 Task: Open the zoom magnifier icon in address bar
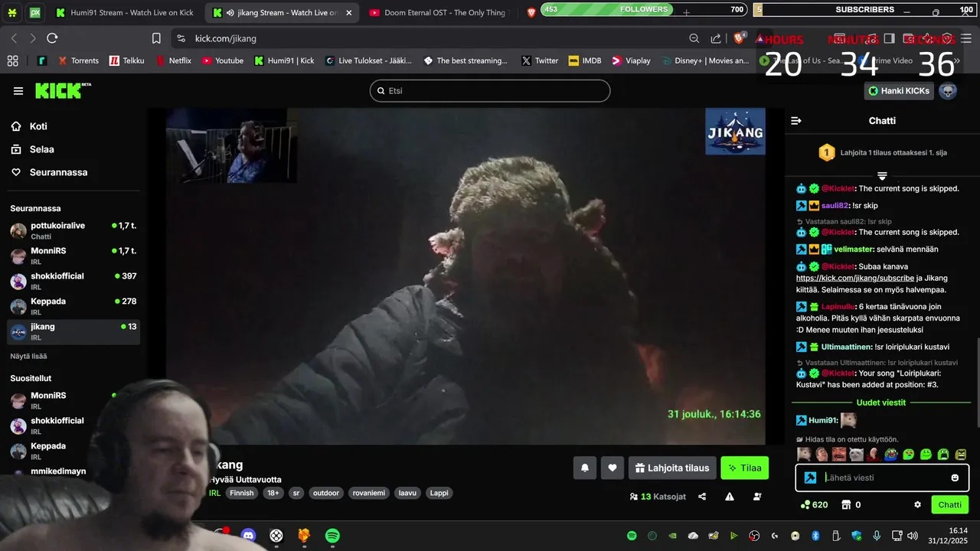(x=694, y=38)
